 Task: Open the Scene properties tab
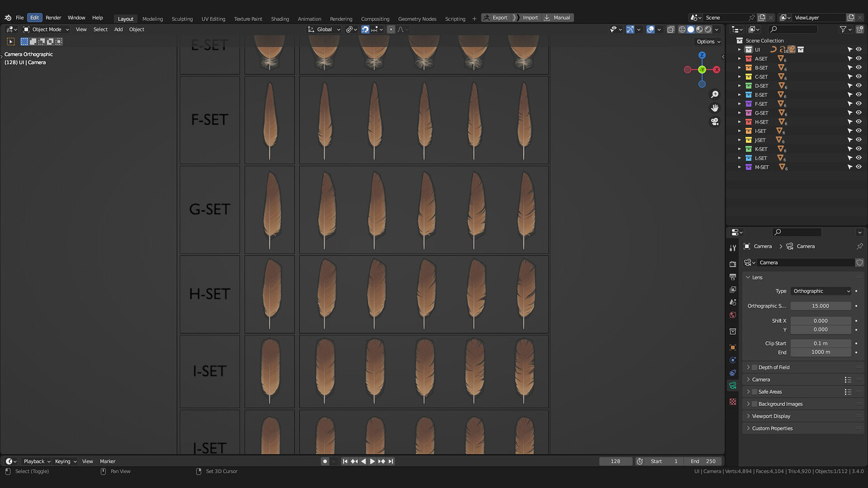[733, 302]
